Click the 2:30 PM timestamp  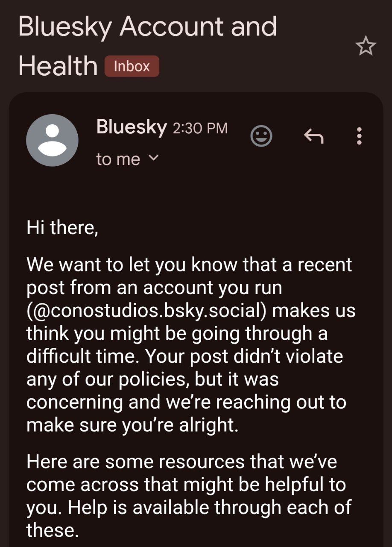(200, 128)
